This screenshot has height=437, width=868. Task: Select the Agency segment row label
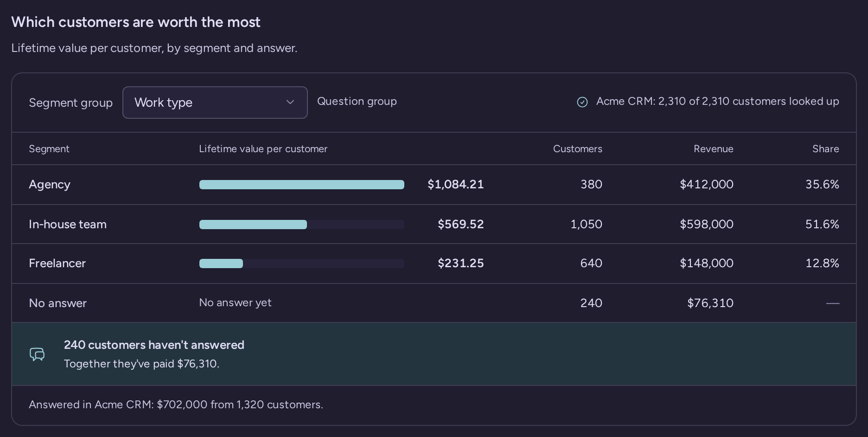click(50, 185)
